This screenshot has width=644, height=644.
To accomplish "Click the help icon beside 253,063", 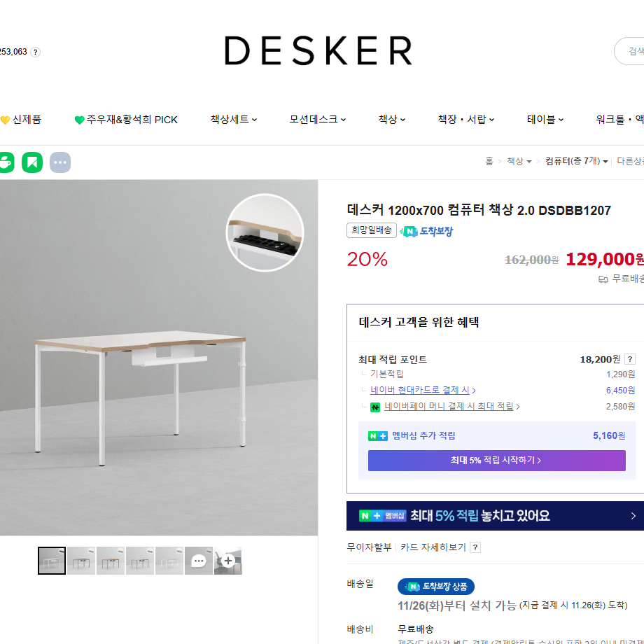I will pyautogui.click(x=36, y=52).
